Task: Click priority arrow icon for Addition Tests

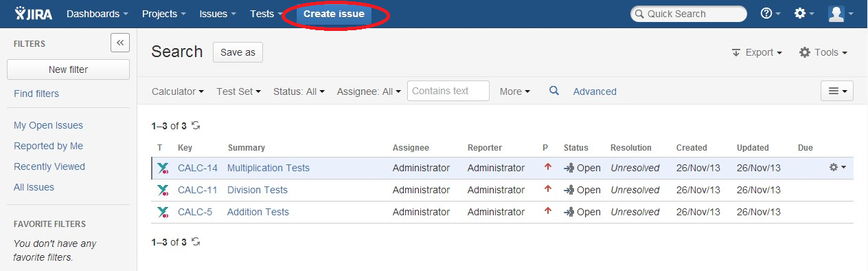Action: coord(547,211)
